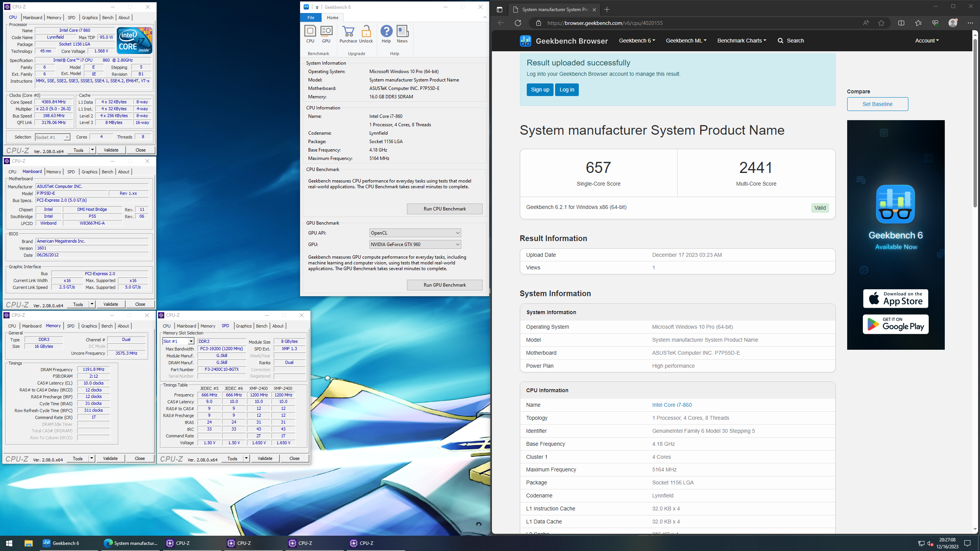This screenshot has height=551, width=980.
Task: Collapse the Geekbench ribbon with the chevron
Action: coord(485,17)
